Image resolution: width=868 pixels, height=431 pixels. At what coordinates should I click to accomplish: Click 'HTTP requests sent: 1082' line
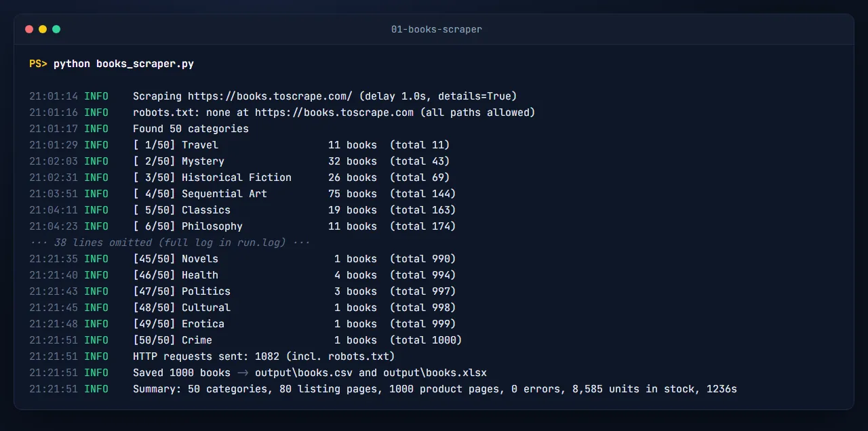[x=264, y=356]
